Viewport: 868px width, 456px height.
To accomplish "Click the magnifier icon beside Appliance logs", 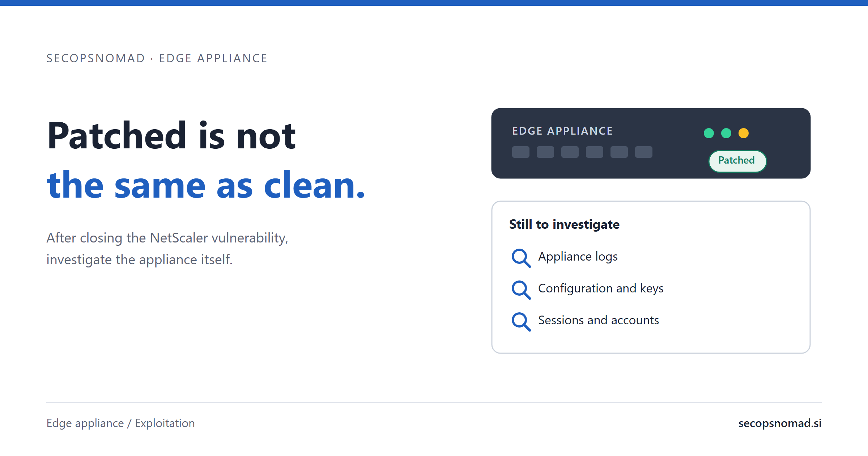I will coord(521,258).
